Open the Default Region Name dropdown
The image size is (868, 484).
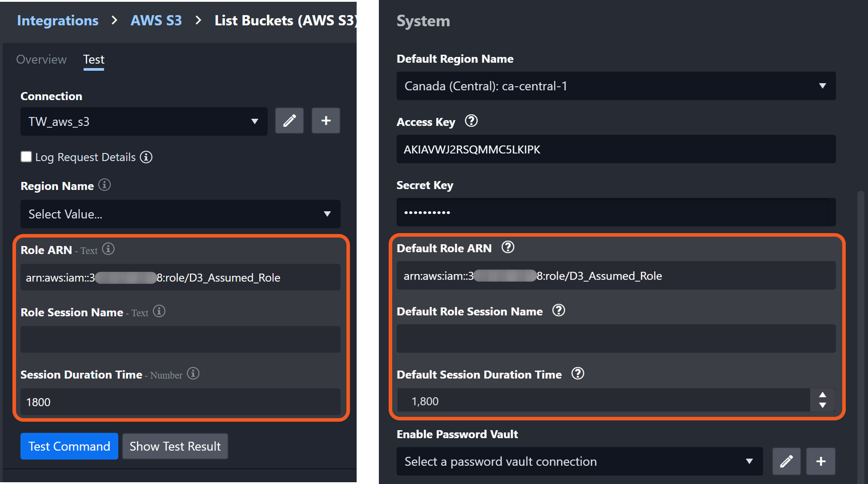point(615,86)
